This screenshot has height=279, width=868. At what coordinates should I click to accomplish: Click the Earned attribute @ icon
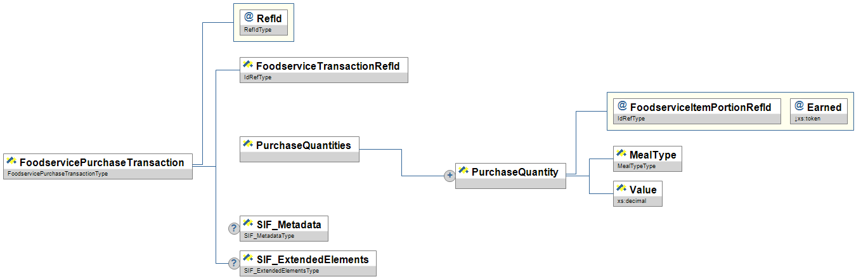pyautogui.click(x=799, y=106)
